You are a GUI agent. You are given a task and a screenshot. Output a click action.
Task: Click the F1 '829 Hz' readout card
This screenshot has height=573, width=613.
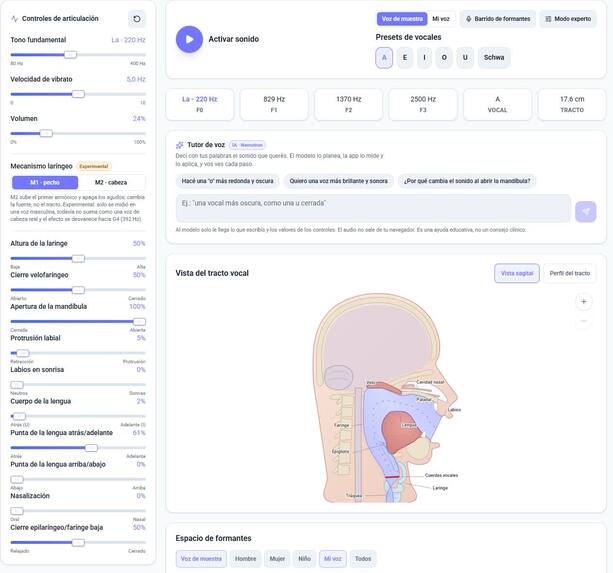(x=274, y=104)
